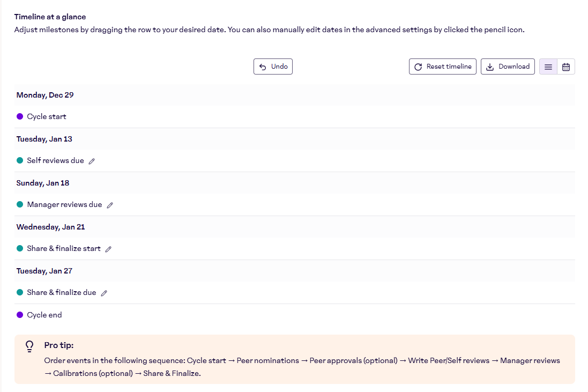Click the Undo button

pyautogui.click(x=273, y=66)
